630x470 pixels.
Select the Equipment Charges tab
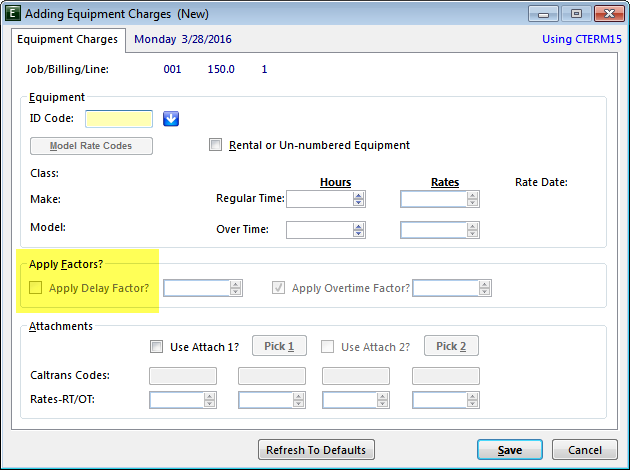(x=68, y=39)
